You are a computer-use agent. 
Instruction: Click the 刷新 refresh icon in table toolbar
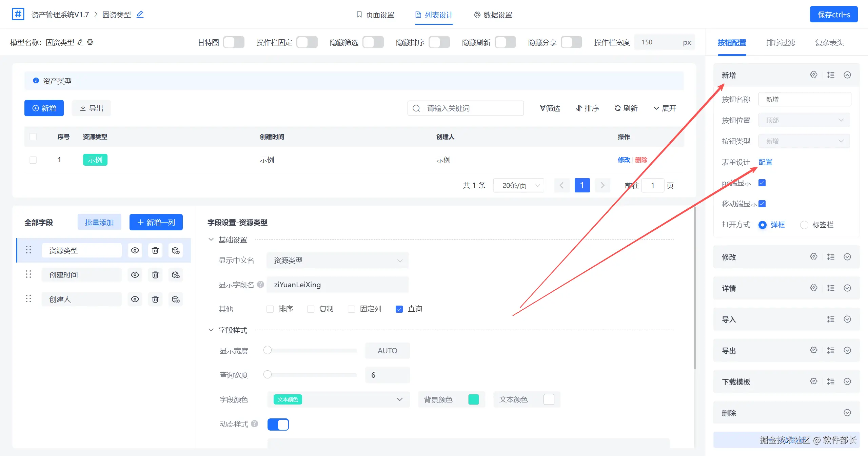(618, 108)
